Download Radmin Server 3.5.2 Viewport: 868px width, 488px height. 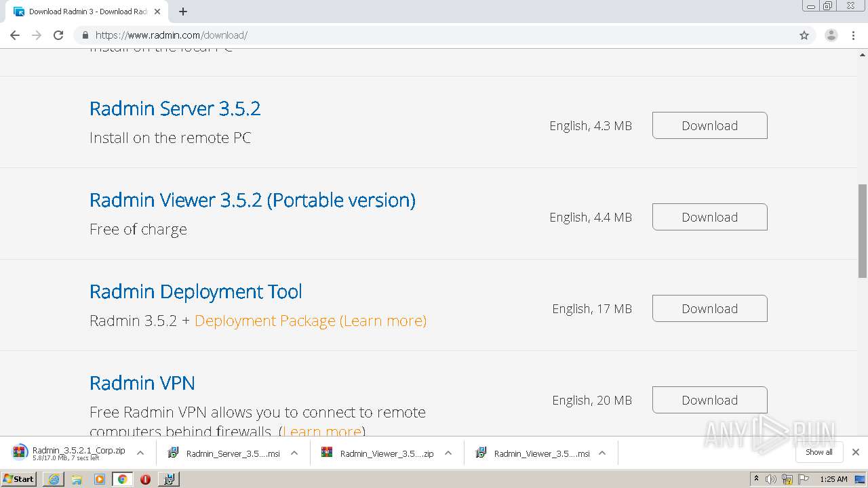coord(709,125)
